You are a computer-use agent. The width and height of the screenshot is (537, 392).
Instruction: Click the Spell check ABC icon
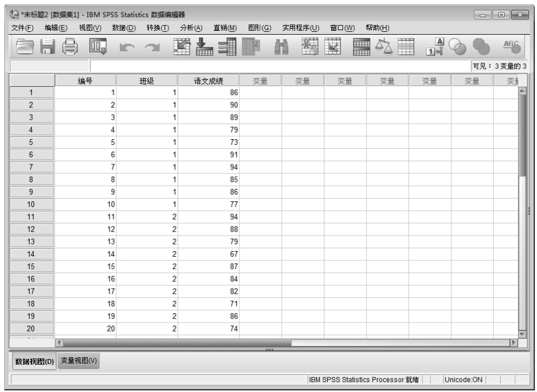[512, 46]
